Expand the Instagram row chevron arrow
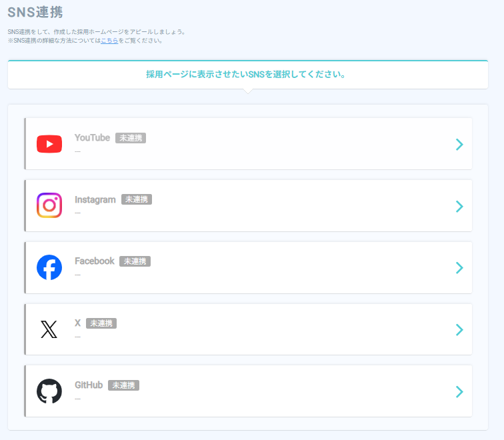The width and height of the screenshot is (504, 440). click(x=459, y=206)
